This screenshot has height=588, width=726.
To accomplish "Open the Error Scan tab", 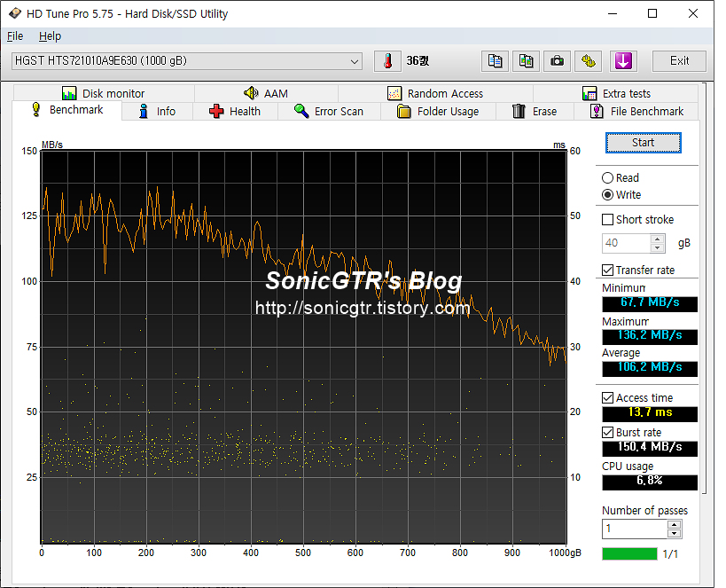I will [329, 112].
